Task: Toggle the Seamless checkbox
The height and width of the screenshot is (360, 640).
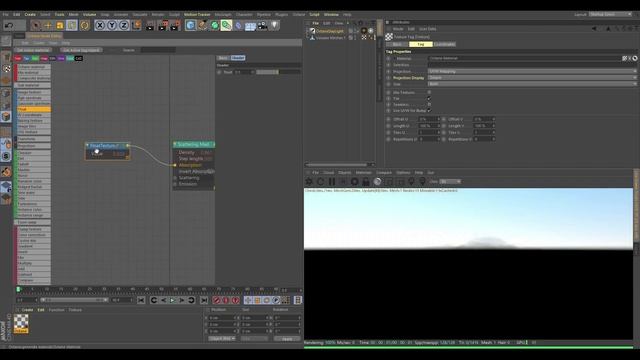Action: pyautogui.click(x=429, y=104)
